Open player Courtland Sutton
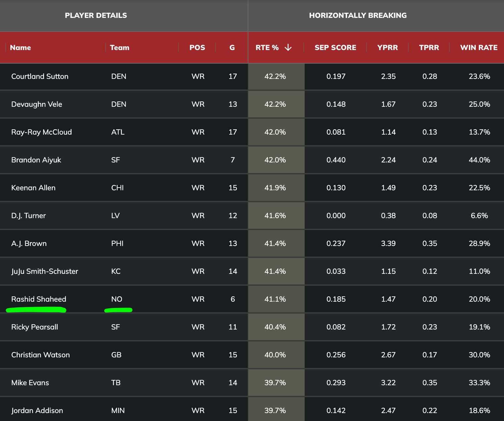The width and height of the screenshot is (504, 421). (40, 76)
